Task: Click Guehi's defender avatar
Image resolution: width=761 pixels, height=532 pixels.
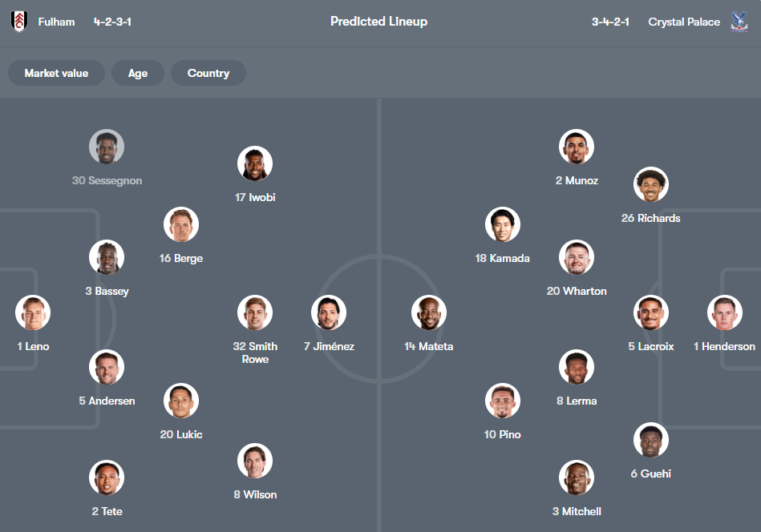Action: click(x=650, y=439)
